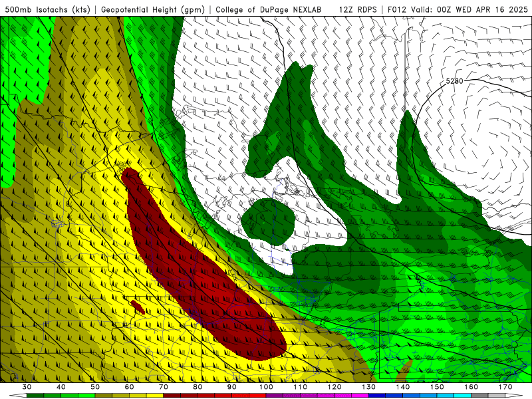Select the bright yellow swatch ending at 70
The height and width of the screenshot is (399, 532).
[x=155, y=396]
